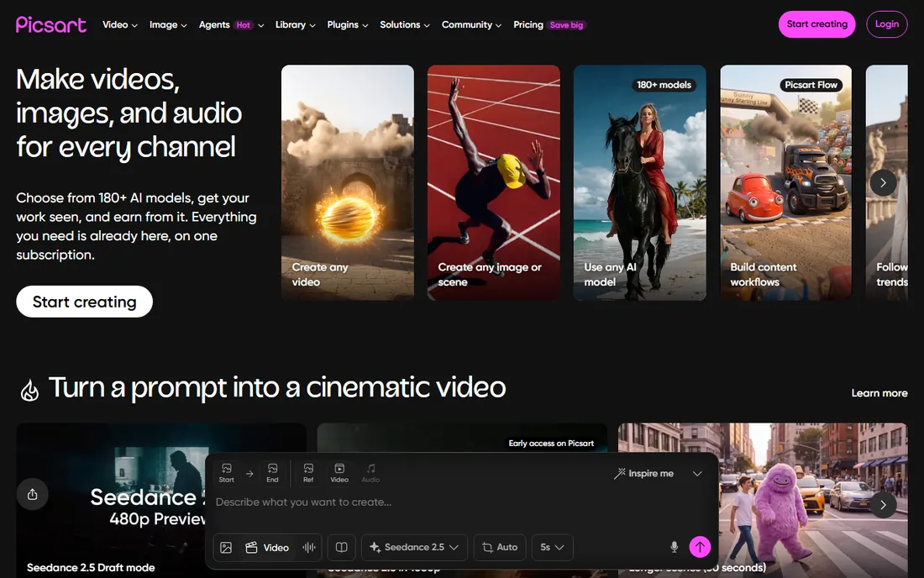Viewport: 924px width, 578px height.
Task: Submit prompt with pink arrow button
Action: pos(700,547)
